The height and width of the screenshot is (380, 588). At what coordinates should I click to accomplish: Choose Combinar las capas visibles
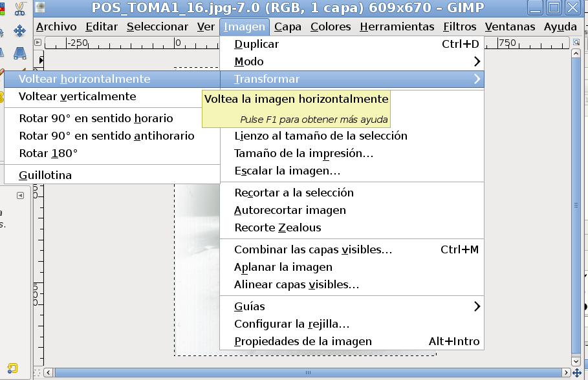pos(352,249)
